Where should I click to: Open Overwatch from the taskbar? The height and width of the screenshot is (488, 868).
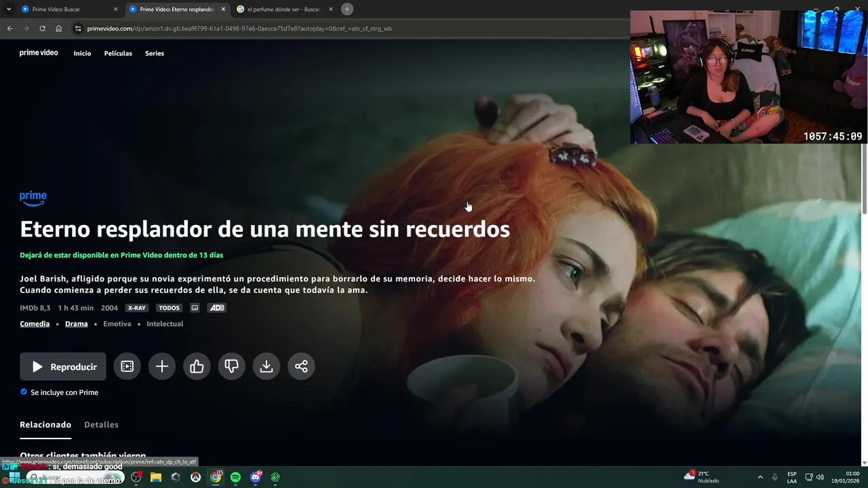coord(195,477)
